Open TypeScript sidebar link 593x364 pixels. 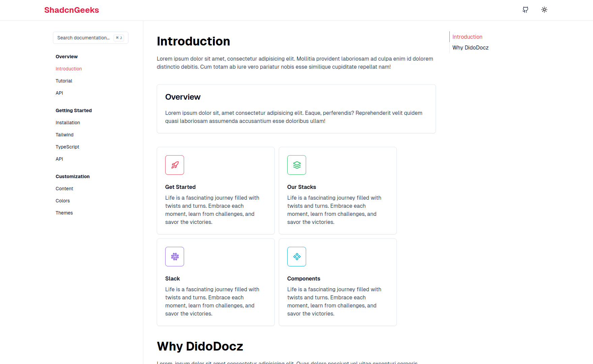pyautogui.click(x=67, y=147)
